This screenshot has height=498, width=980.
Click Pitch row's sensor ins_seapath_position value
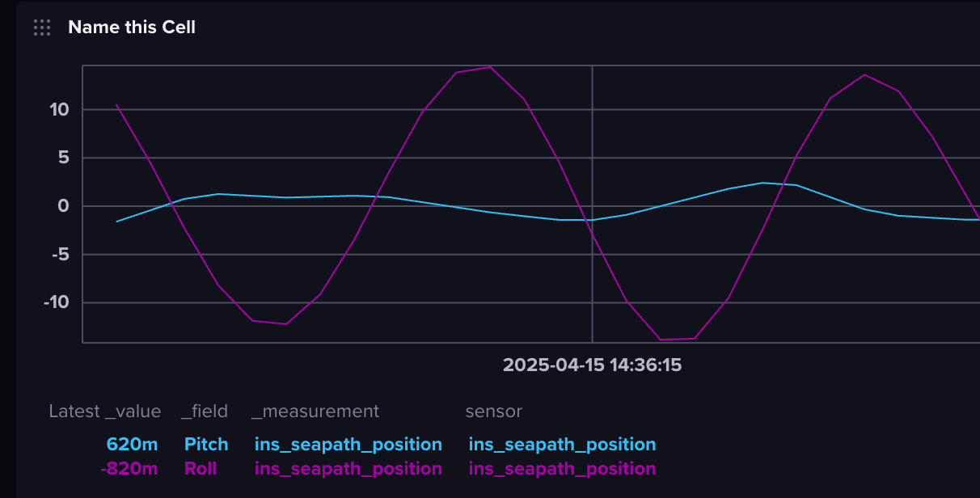pyautogui.click(x=562, y=445)
